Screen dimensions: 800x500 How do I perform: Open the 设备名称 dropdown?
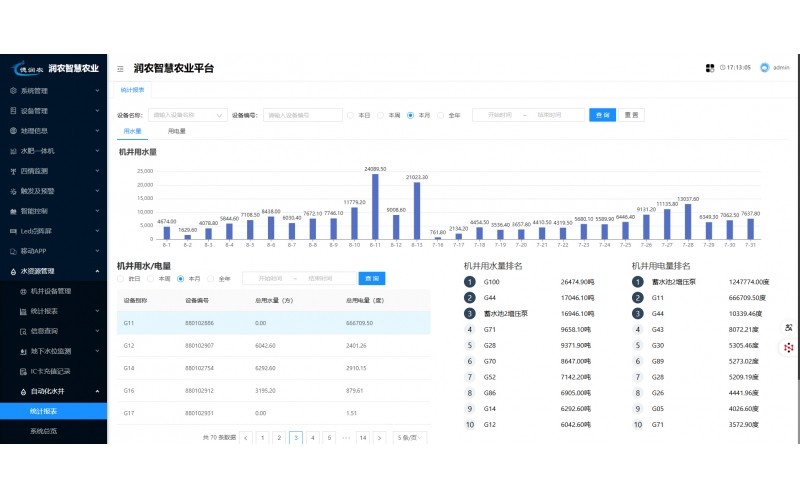pos(186,115)
